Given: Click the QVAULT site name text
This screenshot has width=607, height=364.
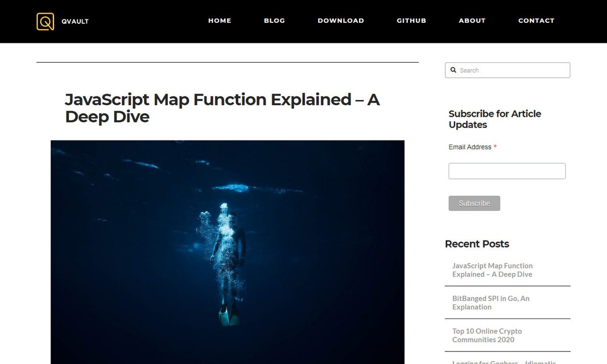Looking at the screenshot, I should [x=75, y=21].
